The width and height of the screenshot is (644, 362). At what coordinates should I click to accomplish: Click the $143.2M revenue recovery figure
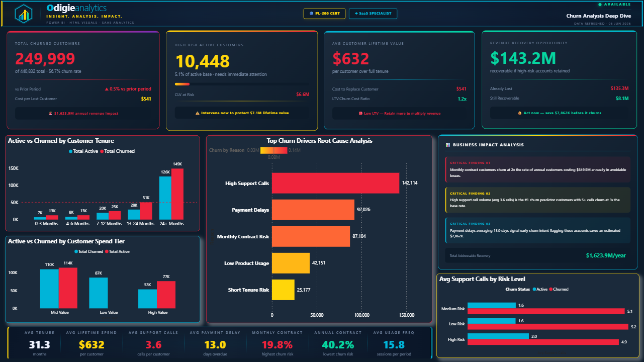[523, 58]
